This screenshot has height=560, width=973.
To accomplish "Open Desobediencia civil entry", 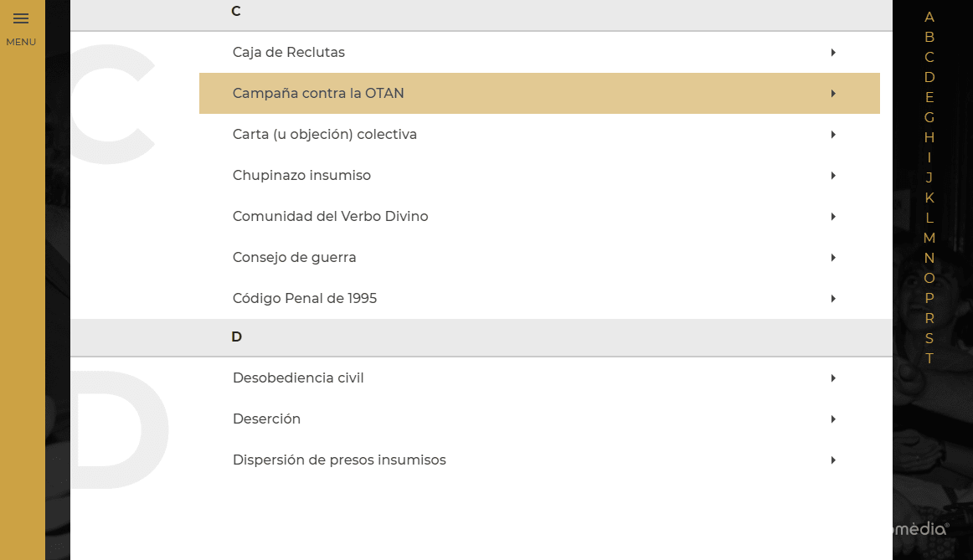I will click(x=298, y=378).
